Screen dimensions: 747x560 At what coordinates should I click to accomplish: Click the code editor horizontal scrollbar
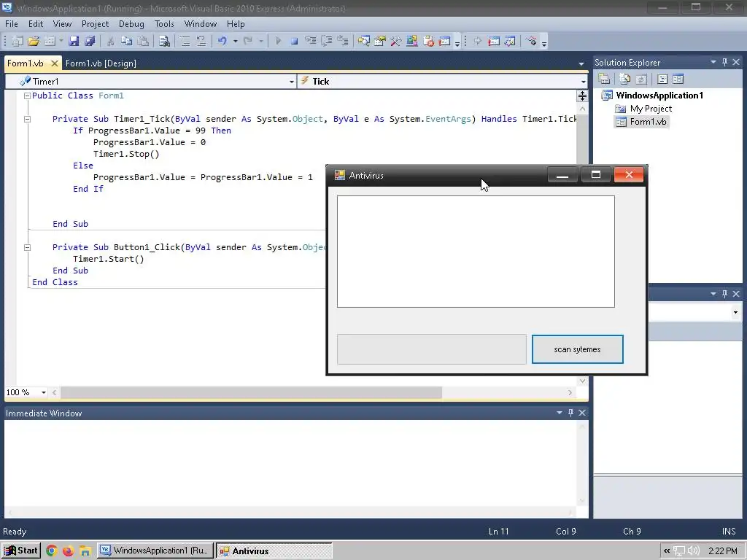pos(251,392)
